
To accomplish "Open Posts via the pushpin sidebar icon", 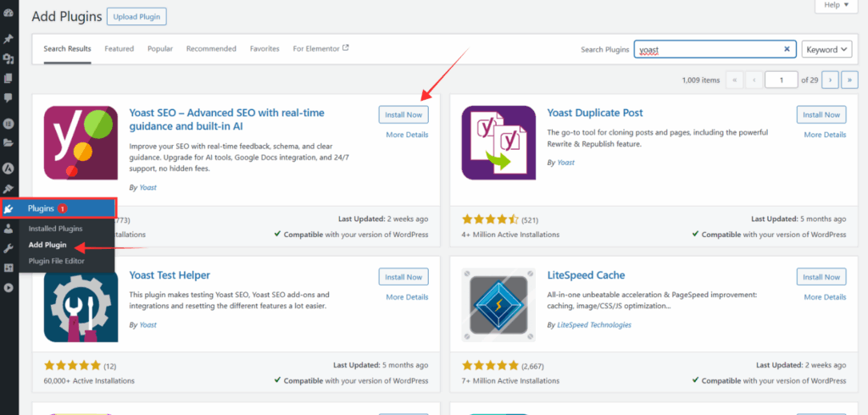I will pyautogui.click(x=8, y=39).
